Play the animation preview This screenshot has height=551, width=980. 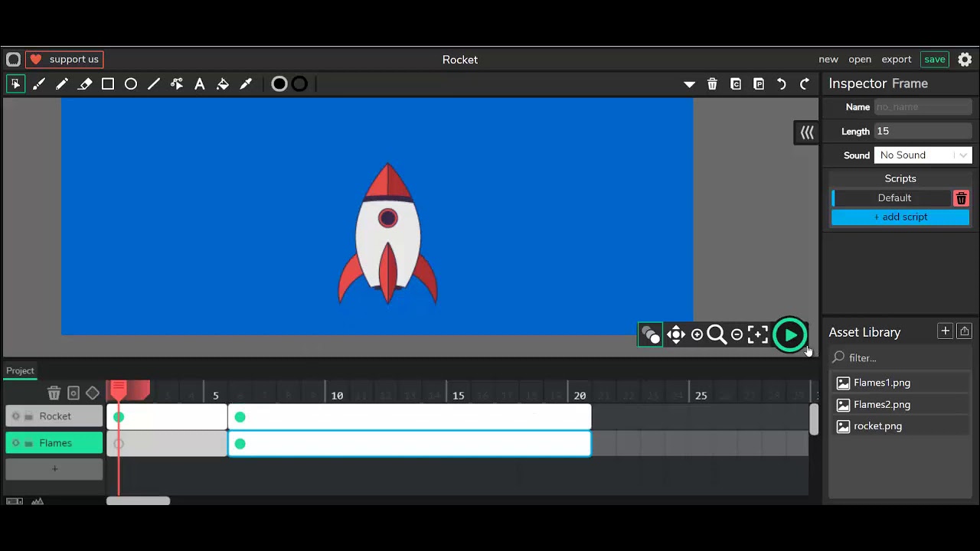[x=790, y=335]
